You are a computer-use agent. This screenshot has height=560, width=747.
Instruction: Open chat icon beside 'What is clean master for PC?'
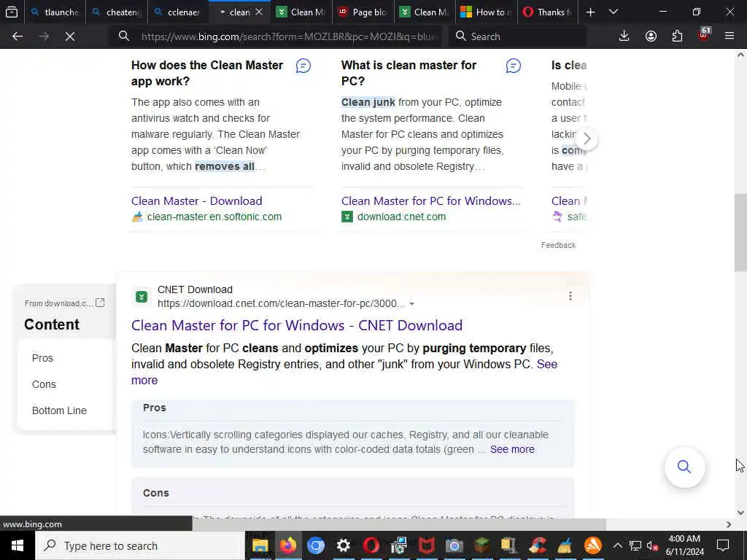coord(513,66)
